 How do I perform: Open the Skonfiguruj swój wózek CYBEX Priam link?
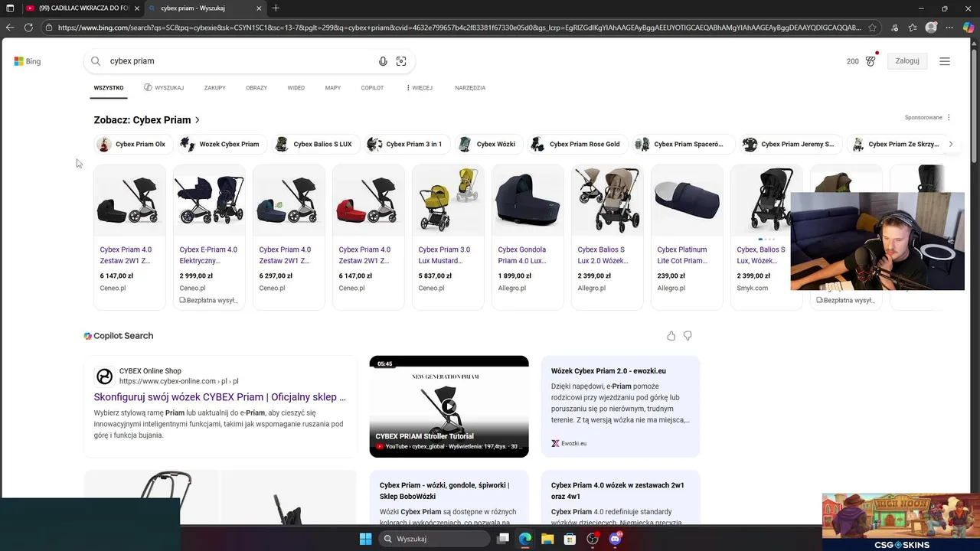point(220,397)
